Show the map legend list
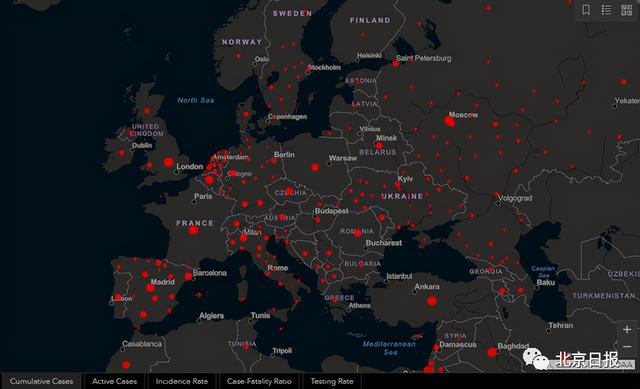The height and width of the screenshot is (389, 640). click(x=606, y=10)
